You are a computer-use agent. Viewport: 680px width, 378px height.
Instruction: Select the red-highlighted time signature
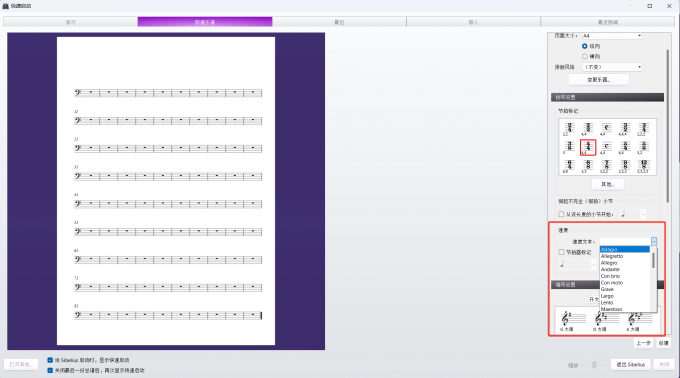[588, 147]
